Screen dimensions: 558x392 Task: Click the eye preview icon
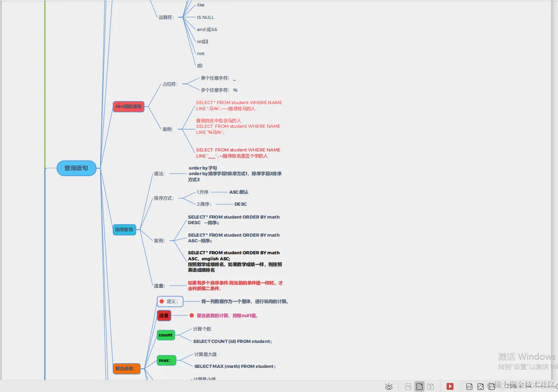[x=389, y=386]
